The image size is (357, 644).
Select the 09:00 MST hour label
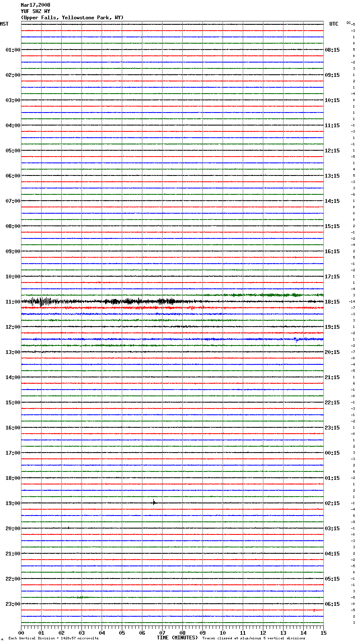(x=13, y=251)
